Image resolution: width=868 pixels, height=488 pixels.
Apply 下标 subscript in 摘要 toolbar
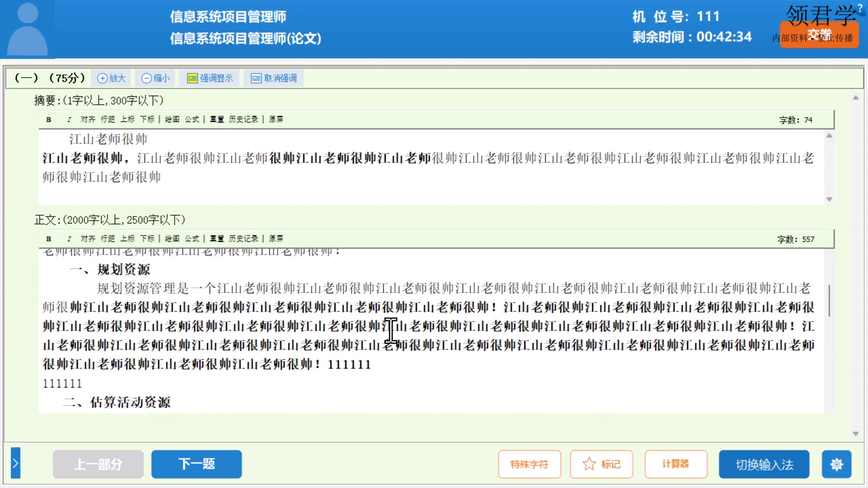point(147,119)
